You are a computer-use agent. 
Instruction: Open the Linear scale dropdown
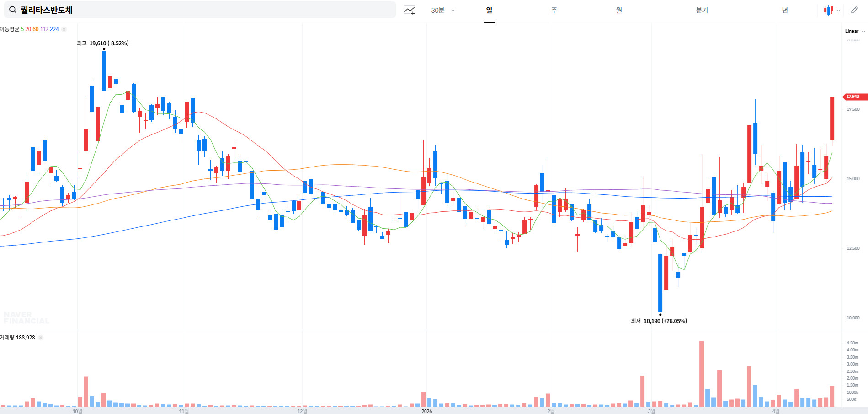click(x=855, y=31)
